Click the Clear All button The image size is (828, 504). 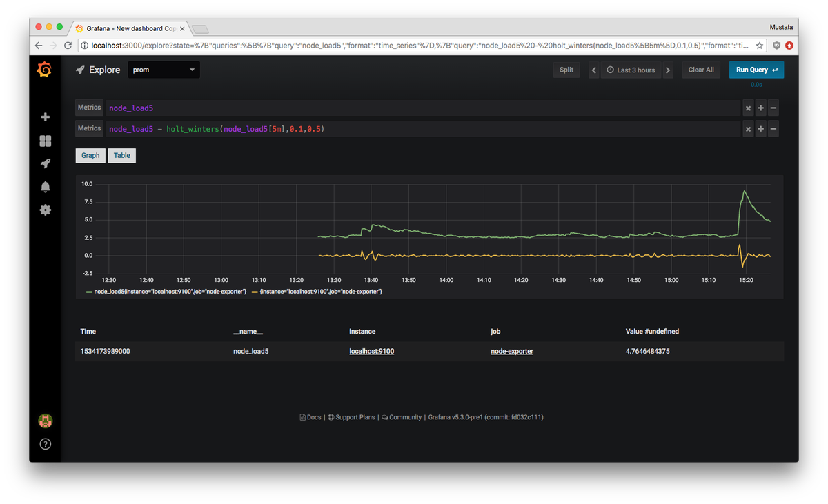pyautogui.click(x=701, y=70)
